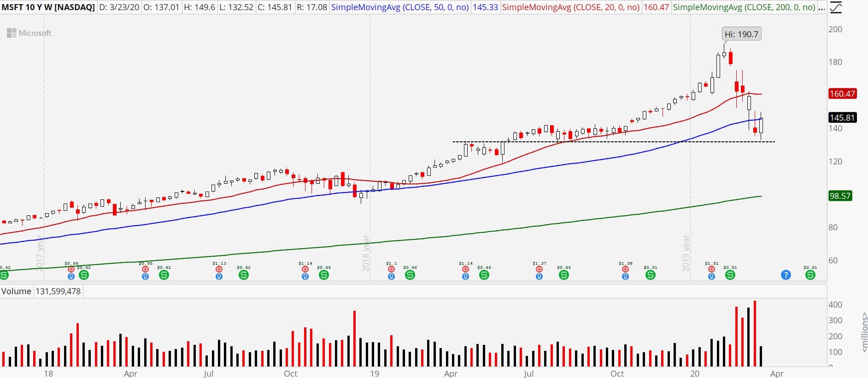The image size is (868, 378).
Task: Click the Volume study label
Action: [x=16, y=291]
